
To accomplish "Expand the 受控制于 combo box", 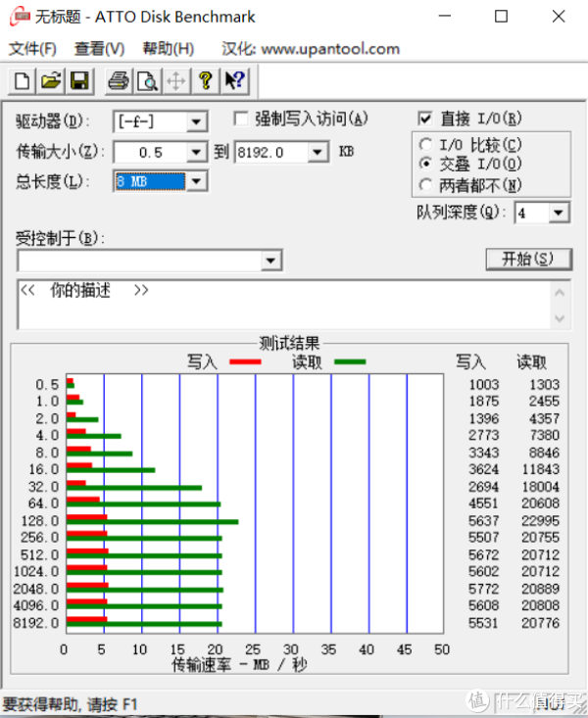I will tap(270, 261).
